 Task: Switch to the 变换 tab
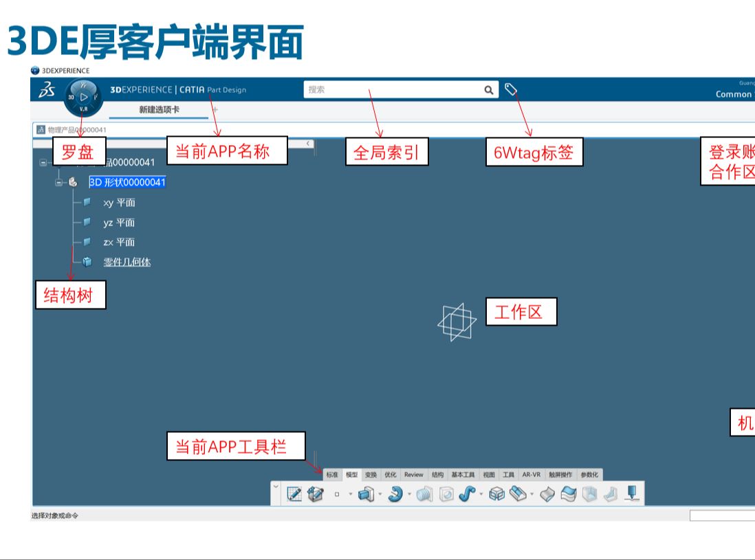(x=371, y=475)
